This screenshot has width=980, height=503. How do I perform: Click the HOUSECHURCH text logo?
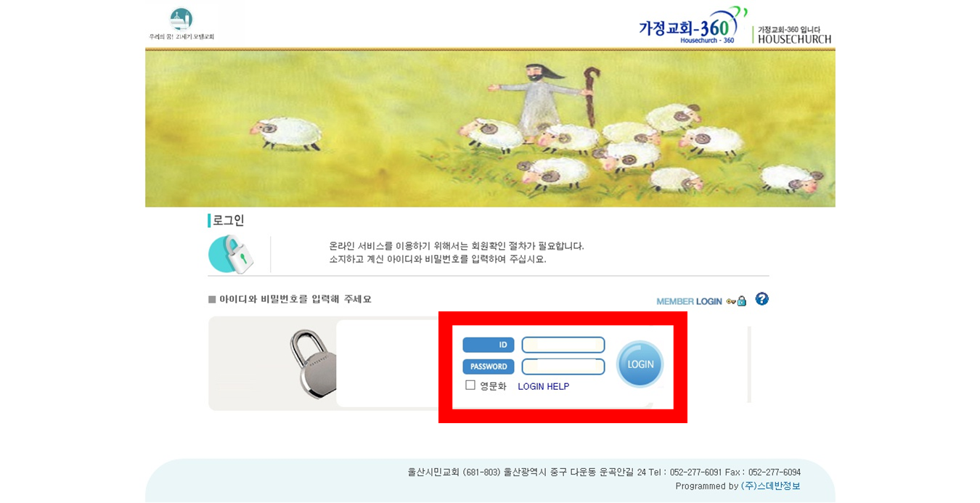793,35
